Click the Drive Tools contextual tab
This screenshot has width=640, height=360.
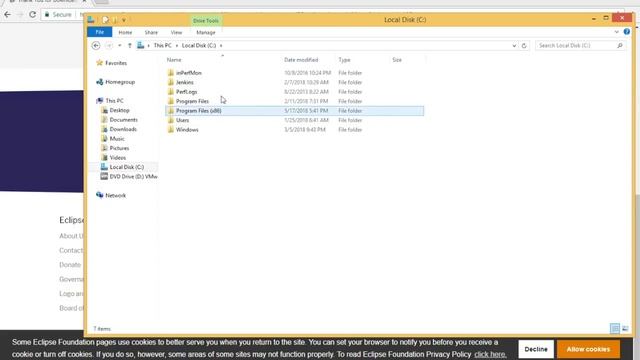[206, 21]
